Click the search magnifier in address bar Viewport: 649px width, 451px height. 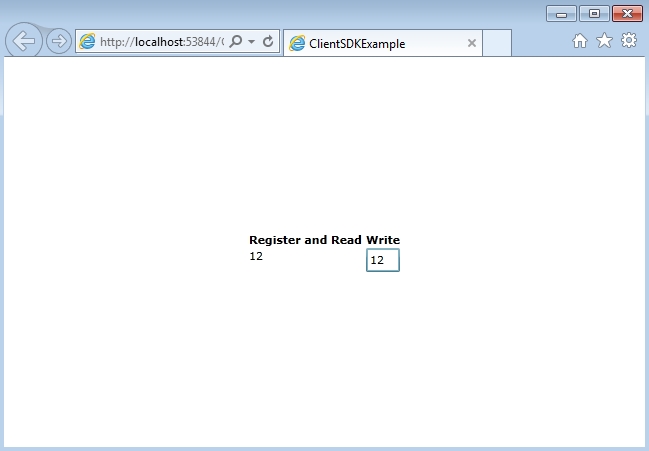tap(236, 42)
